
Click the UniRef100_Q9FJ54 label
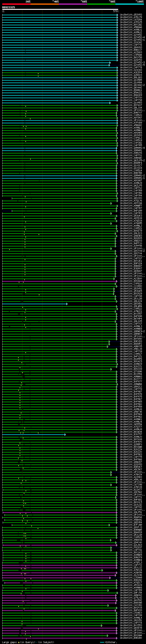click(x=131, y=593)
